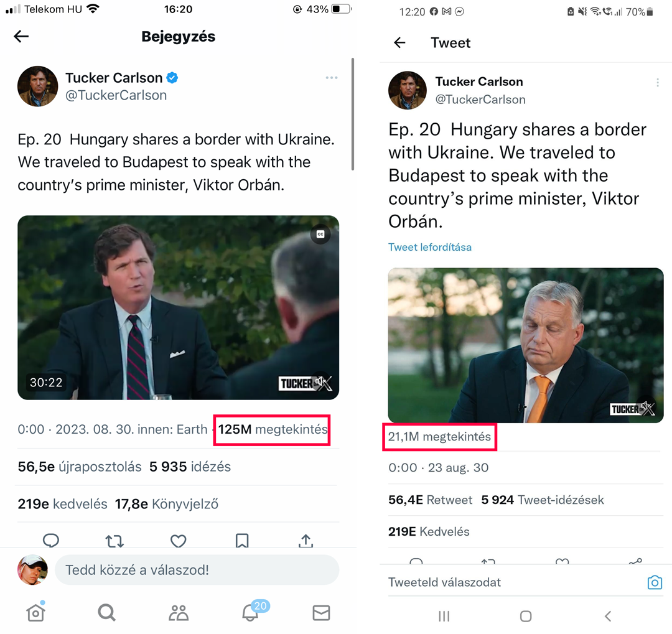
Task: Open the vertical three-dot menu on right tweet
Action: click(658, 83)
